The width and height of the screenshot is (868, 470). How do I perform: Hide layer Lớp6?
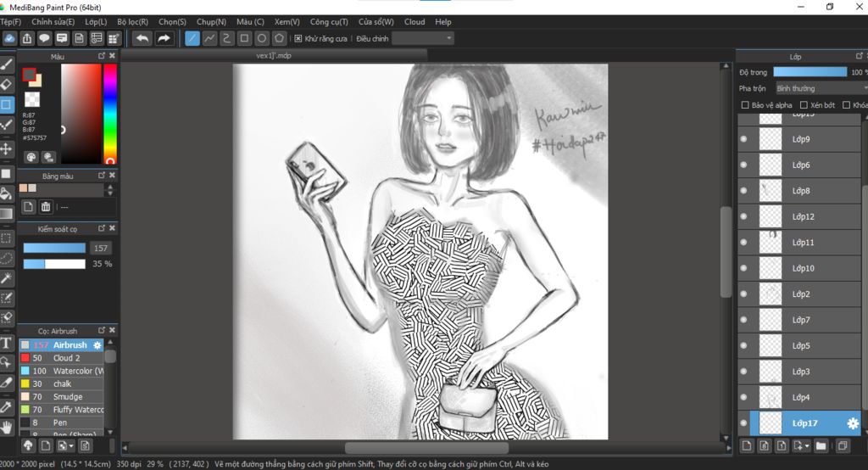(743, 165)
